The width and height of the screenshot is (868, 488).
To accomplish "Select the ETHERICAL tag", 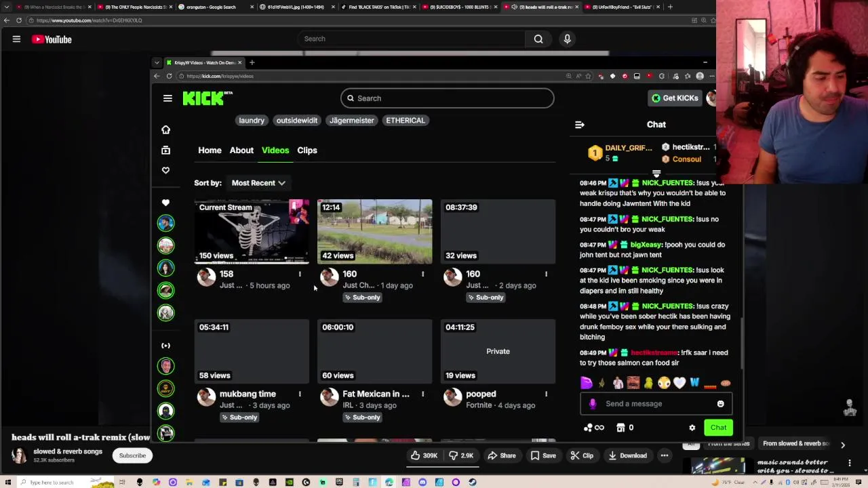I will (406, 121).
